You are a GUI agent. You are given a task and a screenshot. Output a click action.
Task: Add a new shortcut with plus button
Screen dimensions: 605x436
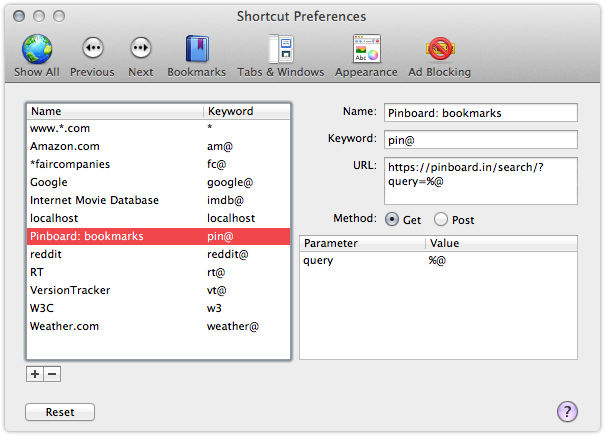(35, 374)
